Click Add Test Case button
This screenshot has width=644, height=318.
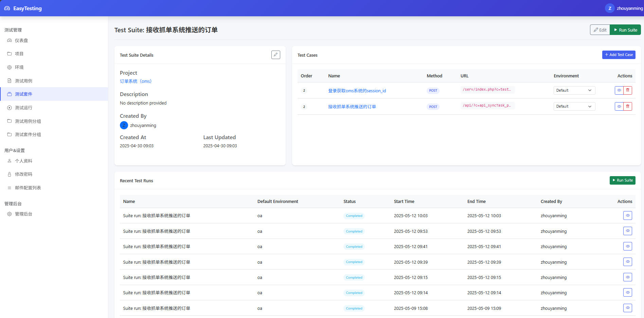619,55
